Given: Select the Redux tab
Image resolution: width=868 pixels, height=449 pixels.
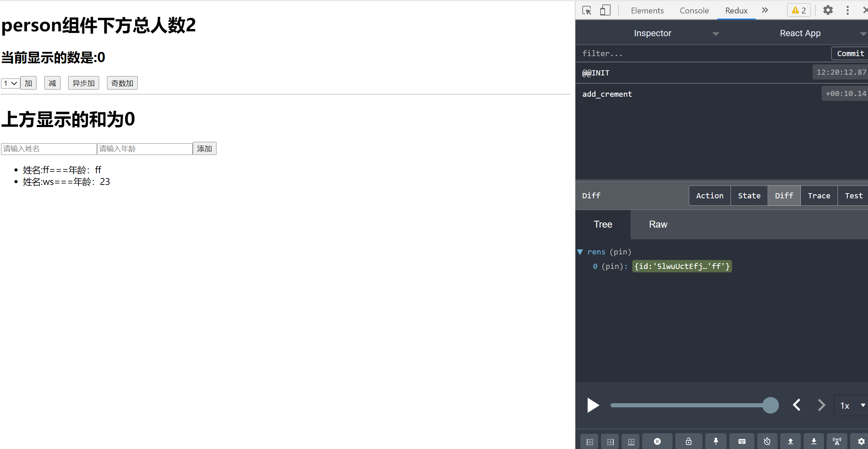Looking at the screenshot, I should coord(736,11).
